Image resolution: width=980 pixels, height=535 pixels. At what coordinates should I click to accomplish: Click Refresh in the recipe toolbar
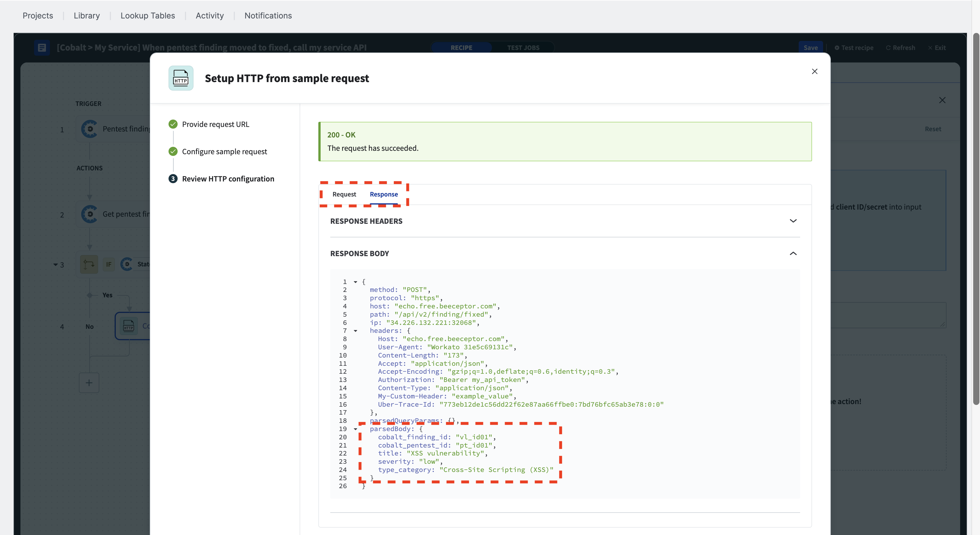click(x=900, y=48)
